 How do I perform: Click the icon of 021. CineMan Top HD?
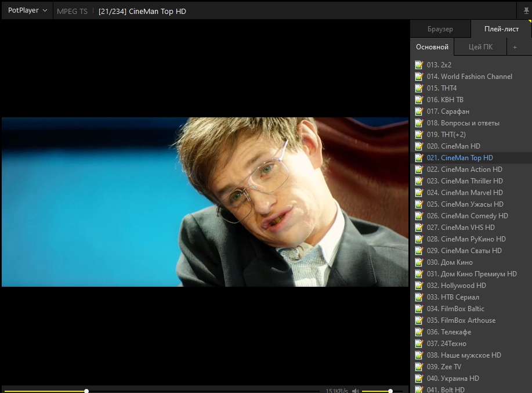pyautogui.click(x=419, y=157)
